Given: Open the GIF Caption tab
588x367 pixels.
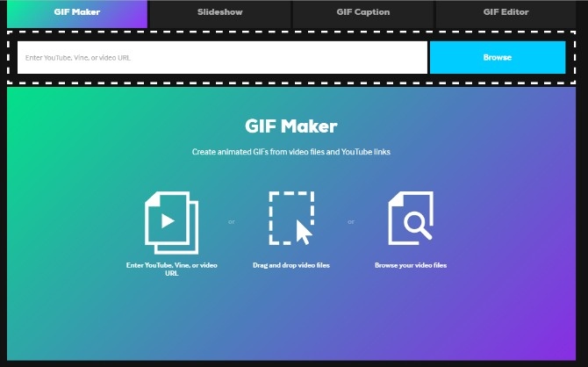Looking at the screenshot, I should click(362, 13).
